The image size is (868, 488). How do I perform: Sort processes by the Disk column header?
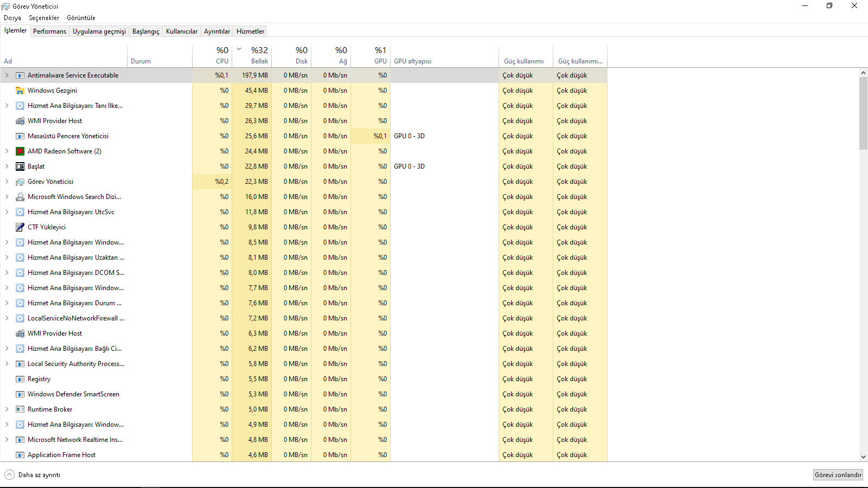pyautogui.click(x=291, y=55)
